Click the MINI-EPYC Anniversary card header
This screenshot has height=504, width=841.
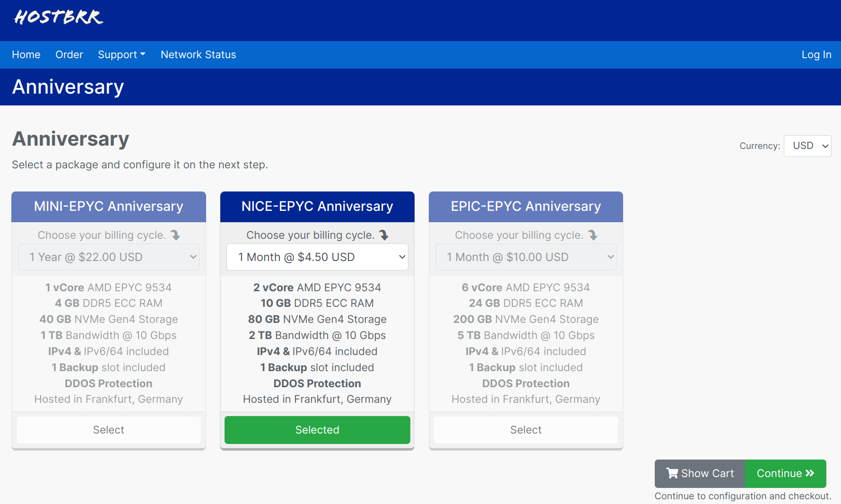click(x=109, y=207)
